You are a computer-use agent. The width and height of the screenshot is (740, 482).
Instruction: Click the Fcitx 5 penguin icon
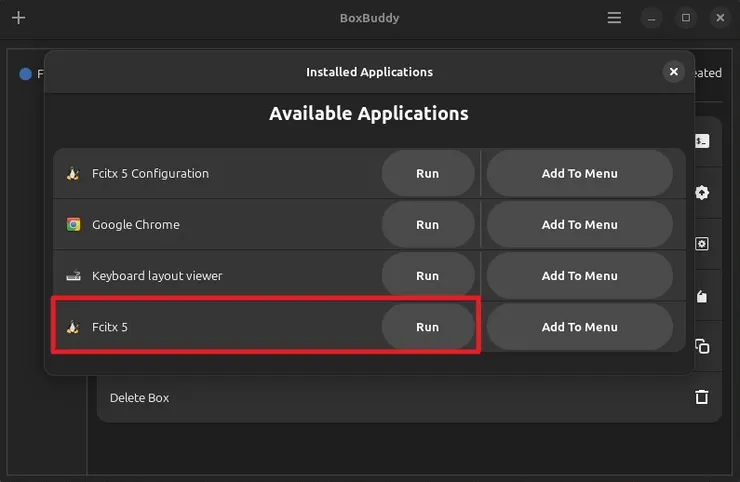73,327
